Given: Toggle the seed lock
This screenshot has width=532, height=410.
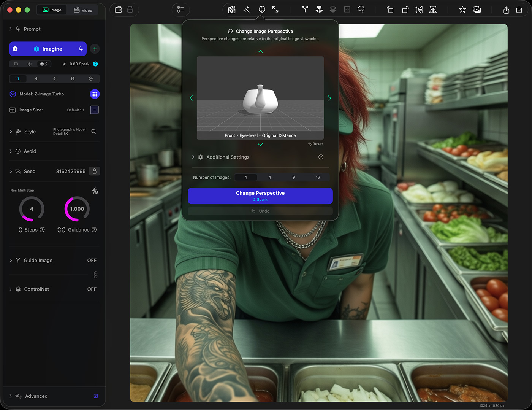Looking at the screenshot, I should [x=94, y=171].
